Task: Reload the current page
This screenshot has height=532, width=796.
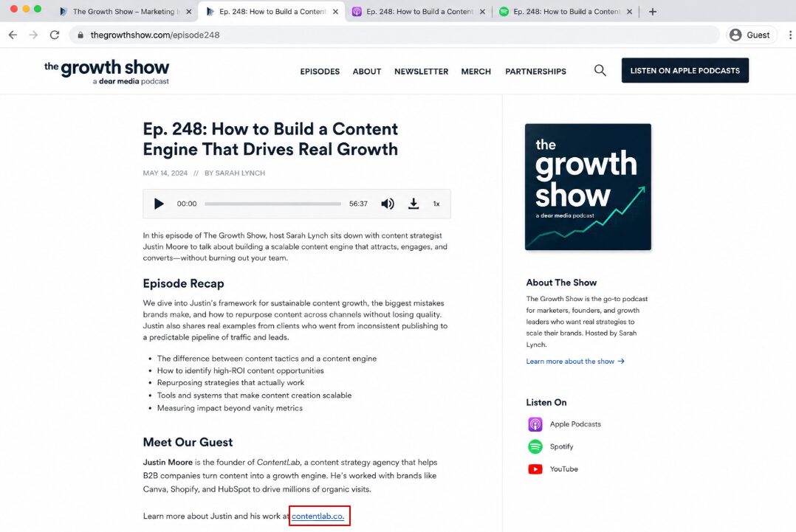Action: (55, 35)
